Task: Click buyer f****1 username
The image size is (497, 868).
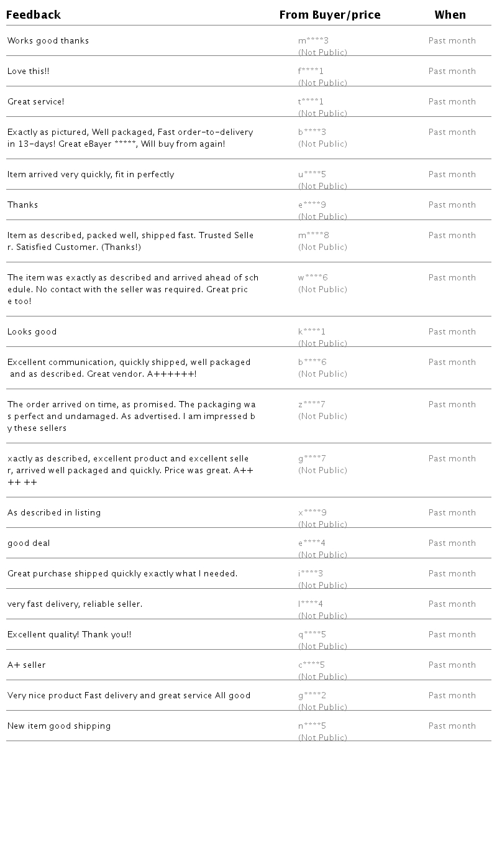Action: (311, 72)
